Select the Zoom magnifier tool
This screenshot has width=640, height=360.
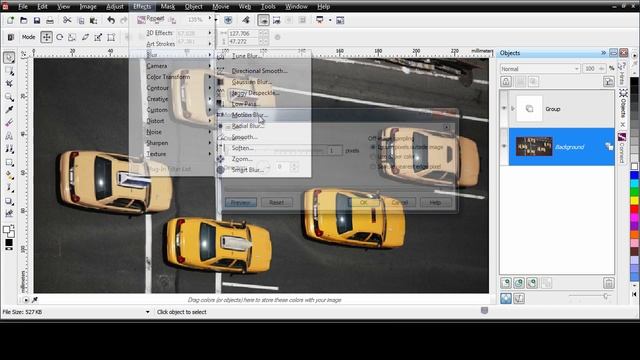coord(9,97)
